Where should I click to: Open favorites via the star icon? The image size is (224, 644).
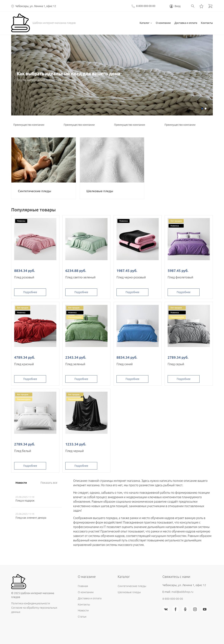tap(201, 6)
